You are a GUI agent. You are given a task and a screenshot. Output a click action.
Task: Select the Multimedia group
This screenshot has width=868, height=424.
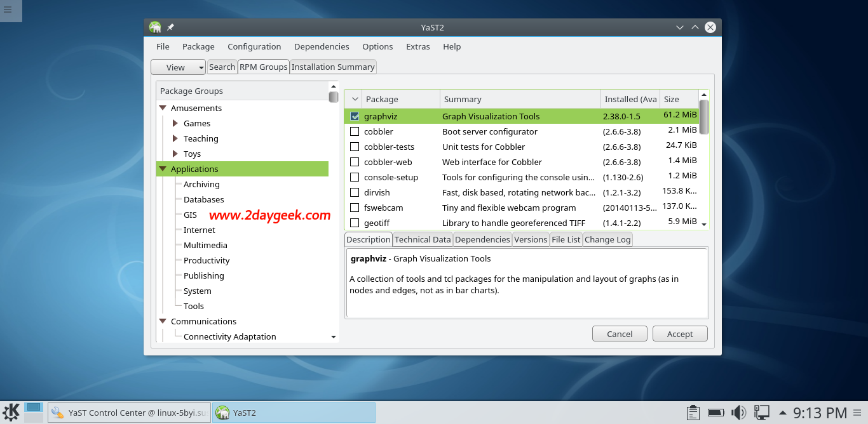coord(205,245)
